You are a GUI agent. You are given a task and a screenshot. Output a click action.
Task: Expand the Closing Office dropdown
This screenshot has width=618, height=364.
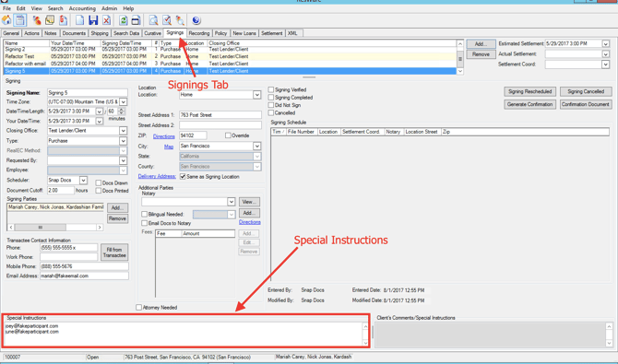click(x=123, y=130)
